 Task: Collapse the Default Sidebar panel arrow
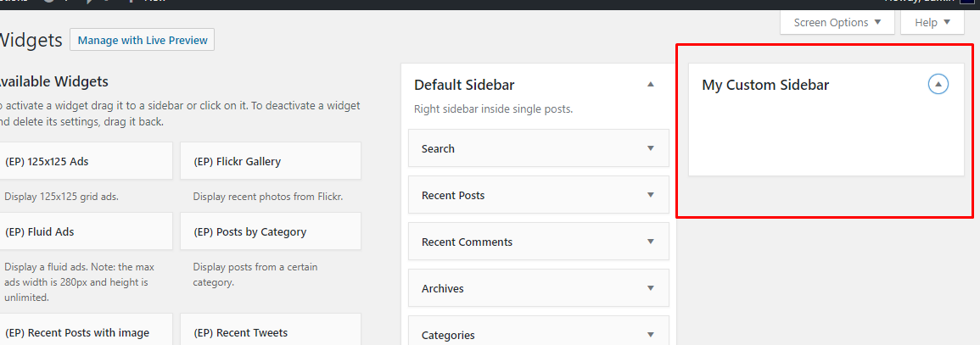[x=651, y=84]
